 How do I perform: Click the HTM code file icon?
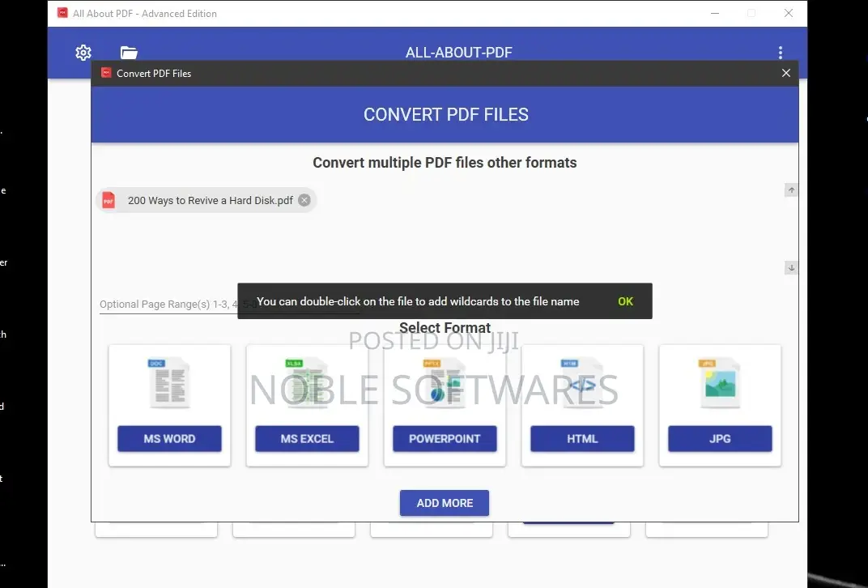[582, 383]
